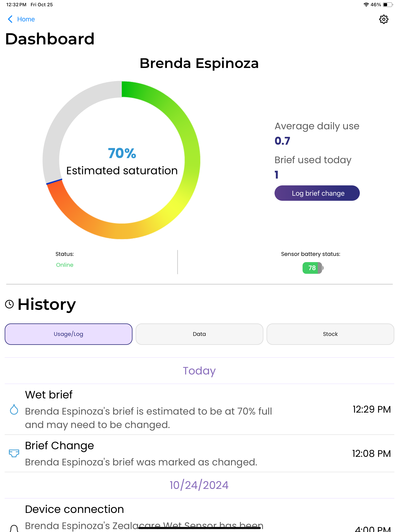Click the History clock icon
This screenshot has width=399, height=532.
click(9, 304)
